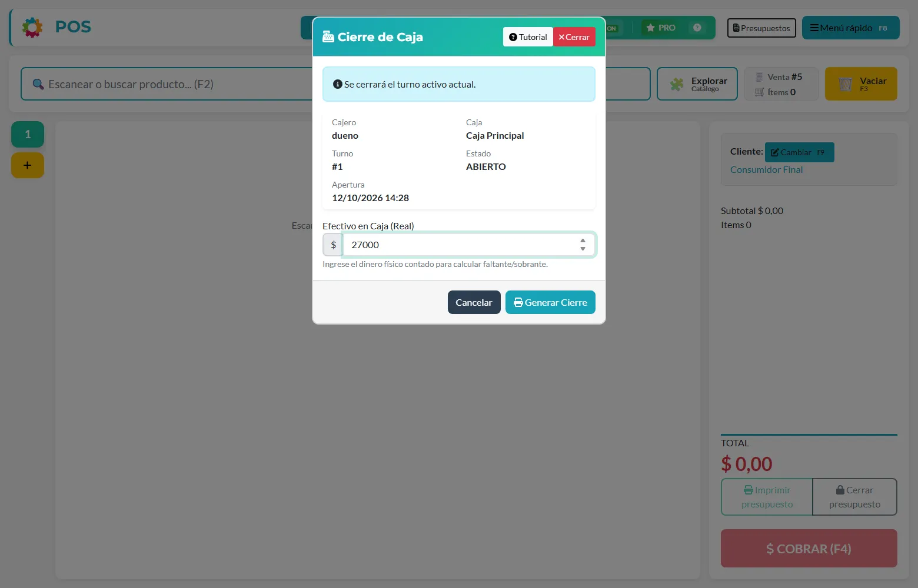Open Explorar Catálogo
This screenshot has width=918, height=588.
(697, 84)
